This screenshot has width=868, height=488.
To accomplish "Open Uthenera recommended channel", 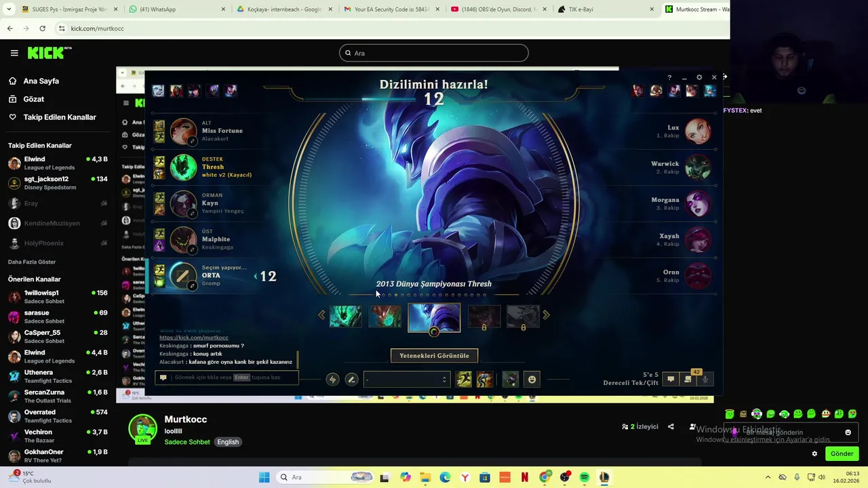I will (58, 376).
